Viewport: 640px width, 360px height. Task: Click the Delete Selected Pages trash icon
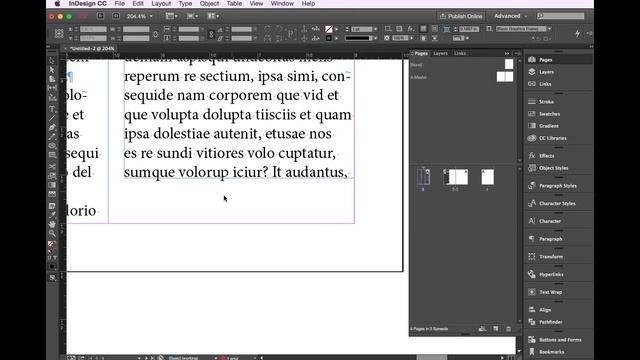508,329
